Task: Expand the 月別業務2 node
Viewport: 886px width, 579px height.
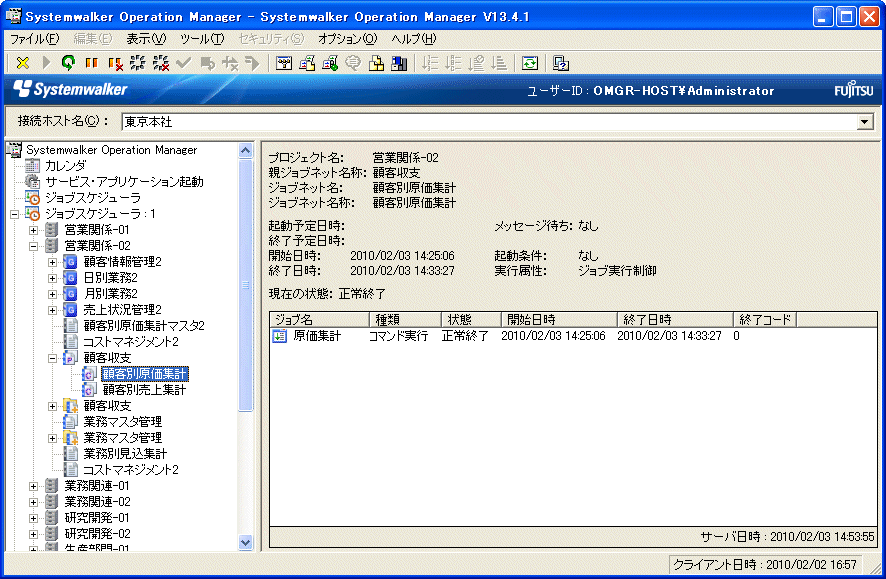Action: (53, 294)
